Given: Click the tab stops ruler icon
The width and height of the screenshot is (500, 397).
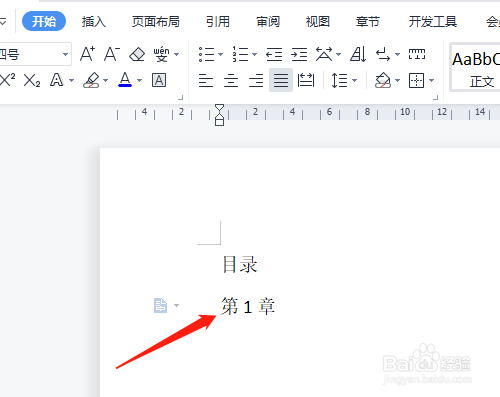Looking at the screenshot, I should click(417, 54).
